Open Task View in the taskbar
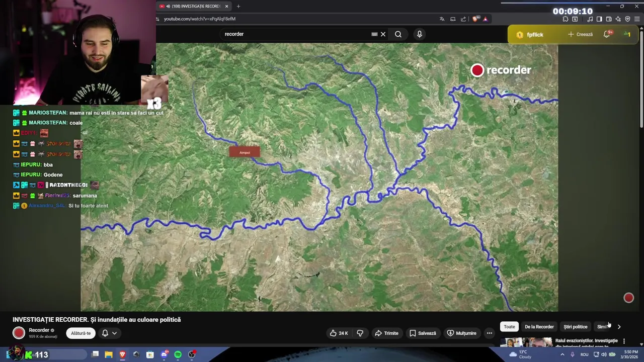 [95, 354]
